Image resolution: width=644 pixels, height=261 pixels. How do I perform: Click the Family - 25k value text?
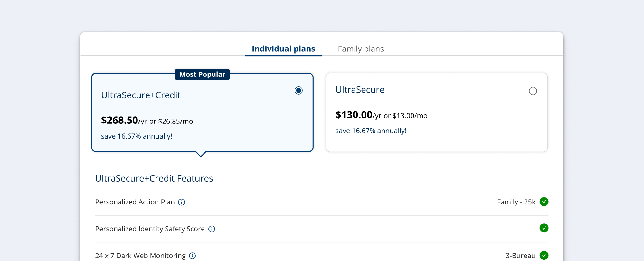coord(516,202)
